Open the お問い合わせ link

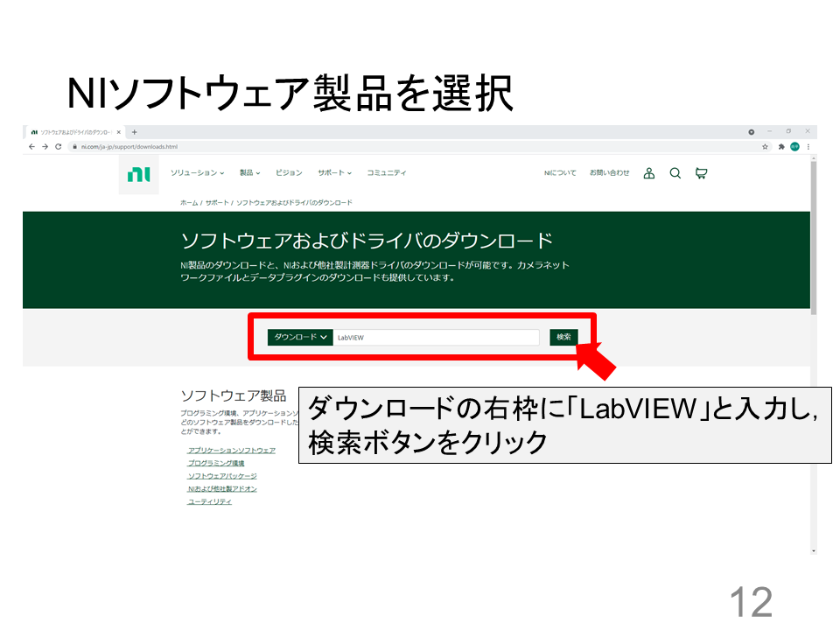[x=610, y=173]
